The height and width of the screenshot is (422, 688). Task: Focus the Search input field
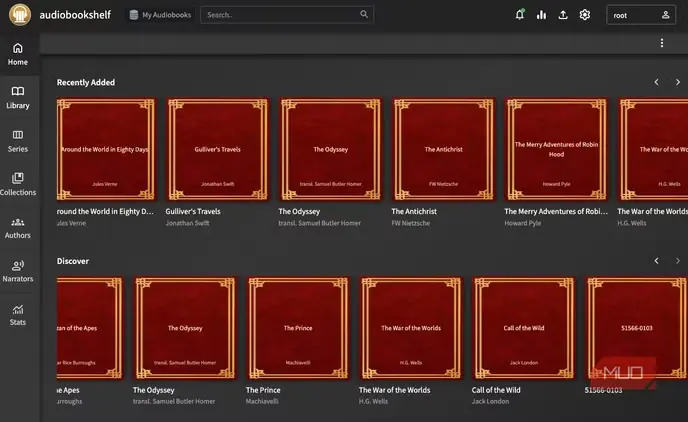pyautogui.click(x=287, y=15)
